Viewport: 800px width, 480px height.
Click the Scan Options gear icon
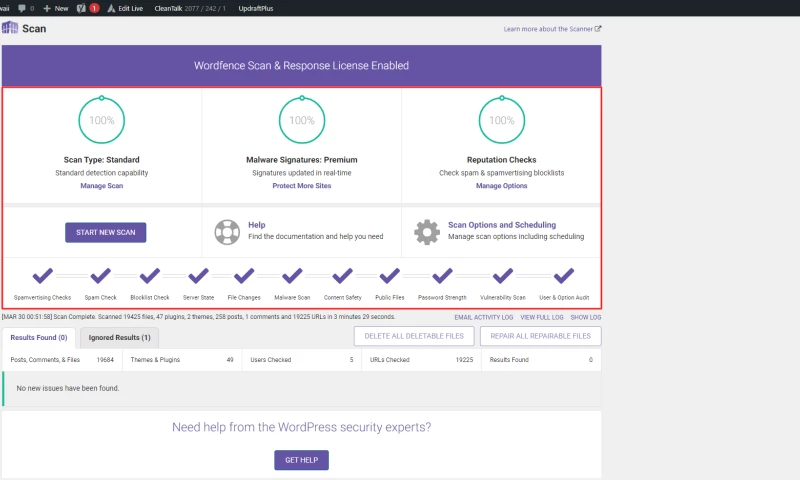(x=427, y=232)
